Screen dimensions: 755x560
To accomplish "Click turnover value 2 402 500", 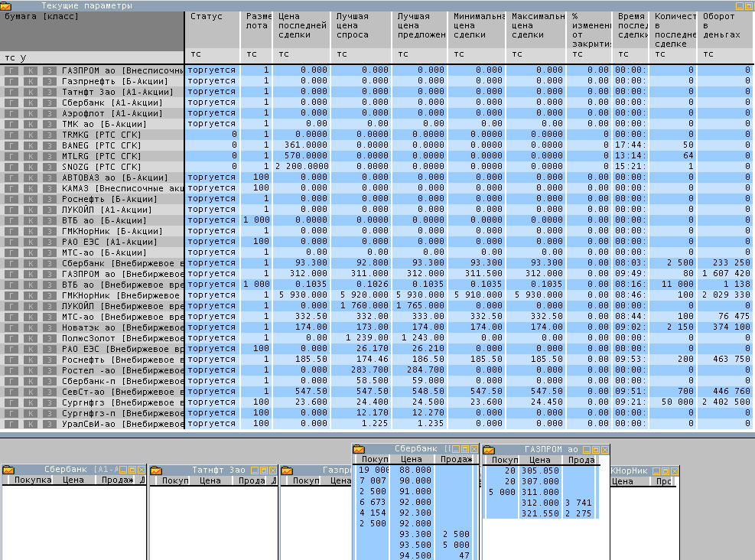I will pyautogui.click(x=726, y=402).
